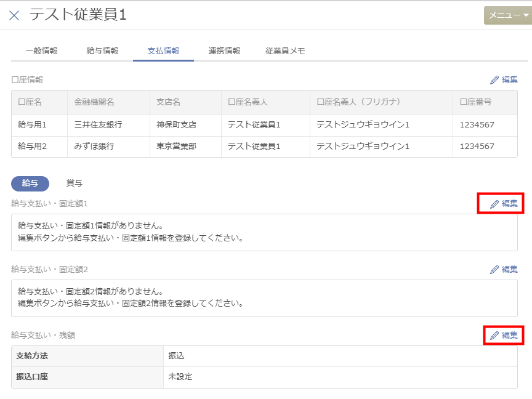Click the 支給方法 振込 value
Screen dimensions: 532x399
176,356
